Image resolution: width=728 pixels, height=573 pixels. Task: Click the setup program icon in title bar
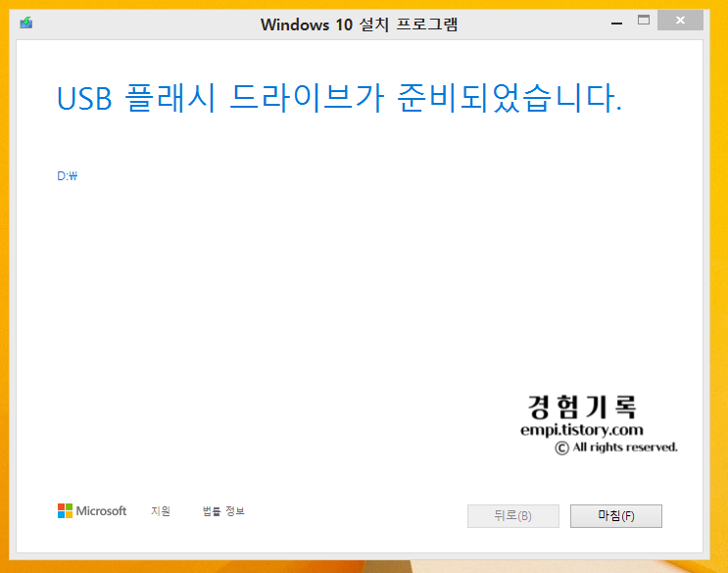tap(26, 23)
